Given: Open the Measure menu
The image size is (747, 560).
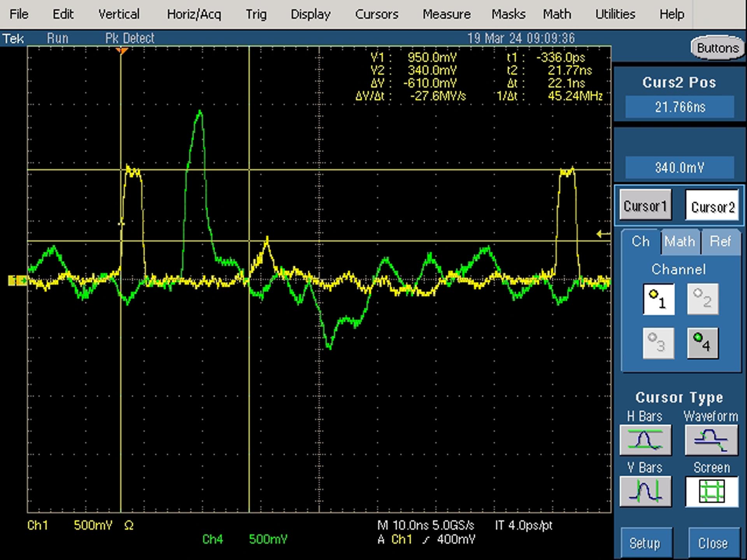Looking at the screenshot, I should 447,14.
